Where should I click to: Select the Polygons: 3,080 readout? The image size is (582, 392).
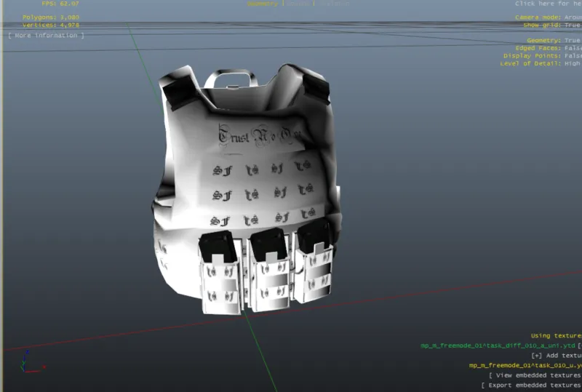click(51, 17)
